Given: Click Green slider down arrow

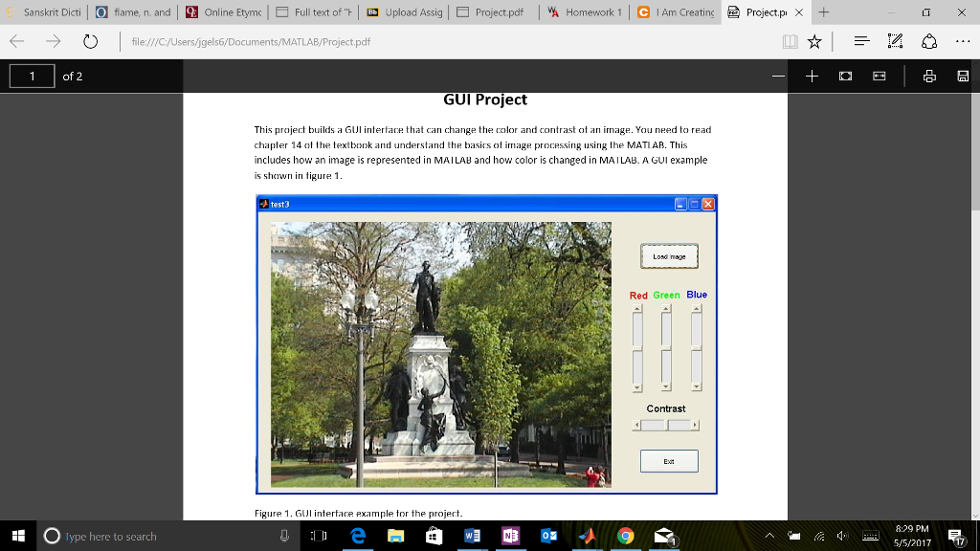Looking at the screenshot, I should [x=666, y=386].
